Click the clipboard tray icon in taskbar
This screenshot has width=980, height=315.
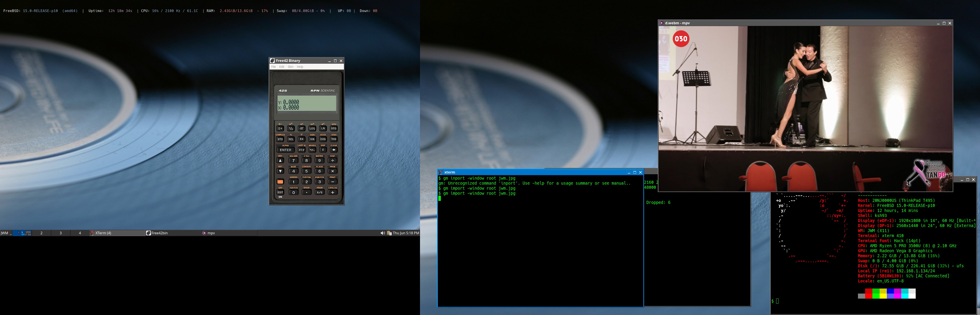tap(389, 233)
